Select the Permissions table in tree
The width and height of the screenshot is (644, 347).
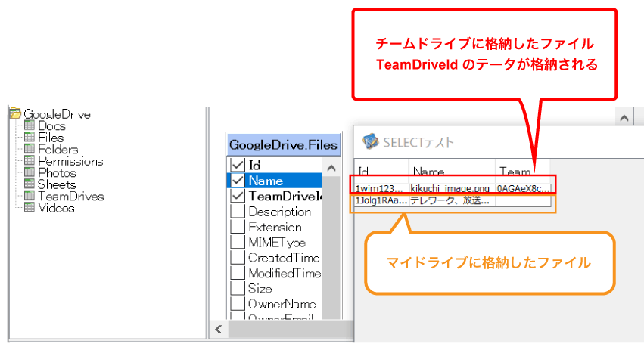coord(70,161)
